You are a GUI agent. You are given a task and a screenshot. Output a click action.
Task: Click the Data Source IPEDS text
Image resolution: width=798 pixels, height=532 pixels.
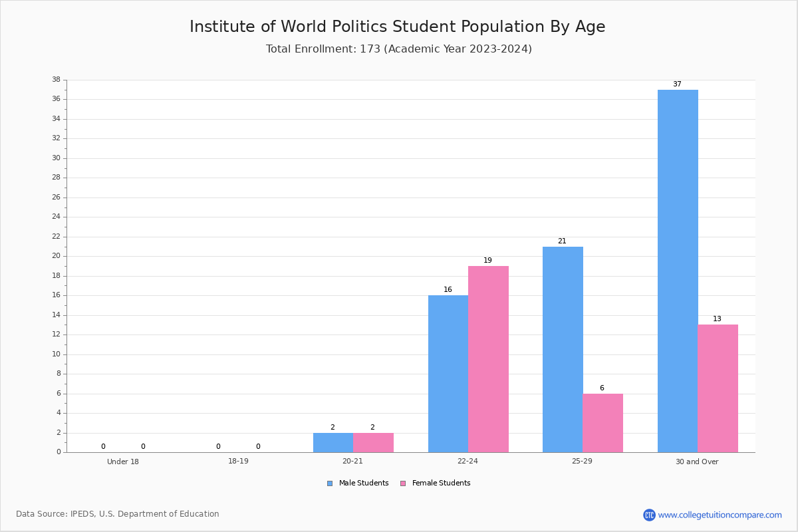point(118,514)
